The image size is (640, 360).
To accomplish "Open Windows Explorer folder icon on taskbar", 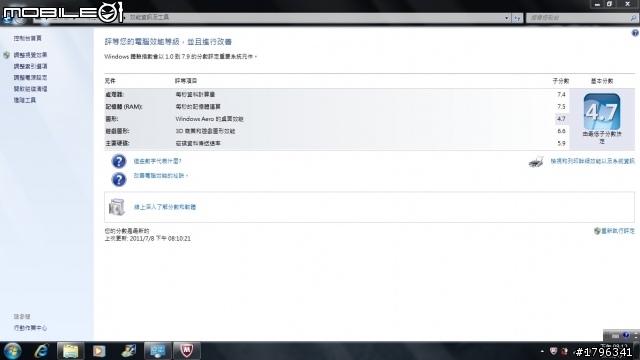I will (x=70, y=351).
